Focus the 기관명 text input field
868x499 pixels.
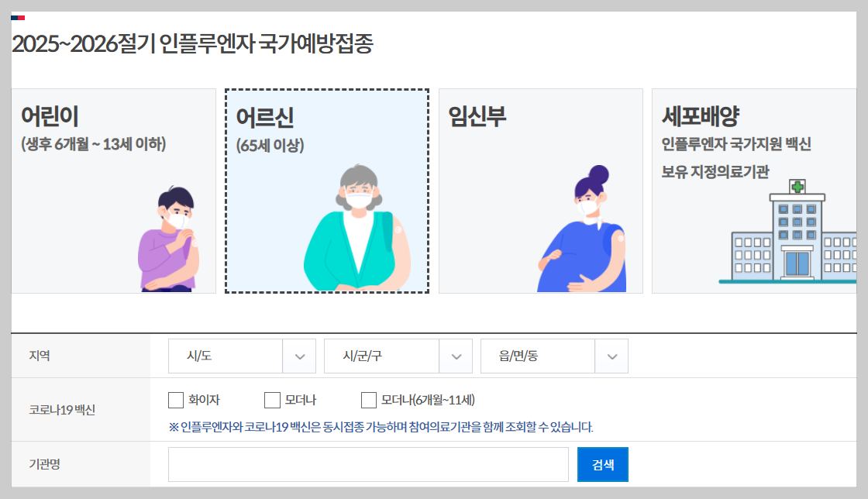(x=368, y=465)
